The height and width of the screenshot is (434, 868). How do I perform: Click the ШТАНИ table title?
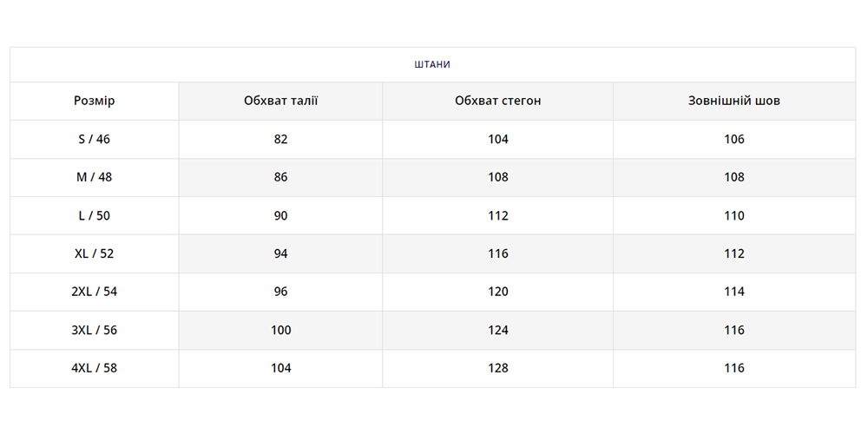[x=432, y=64]
